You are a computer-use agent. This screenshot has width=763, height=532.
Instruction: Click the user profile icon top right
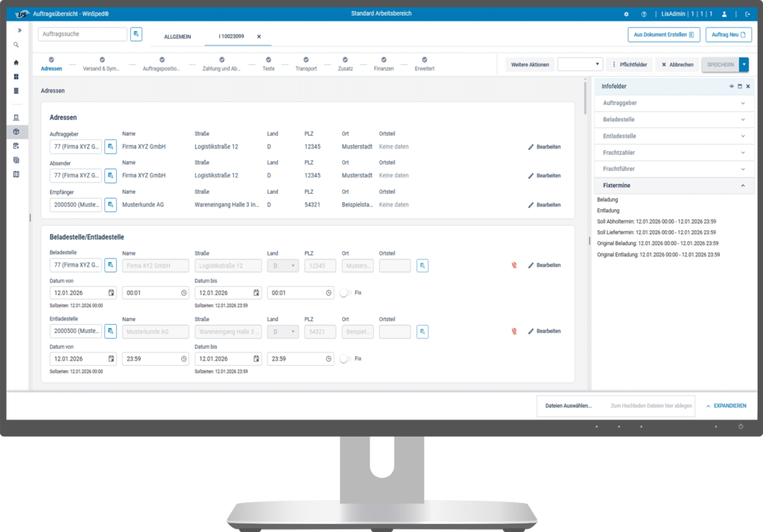point(725,13)
